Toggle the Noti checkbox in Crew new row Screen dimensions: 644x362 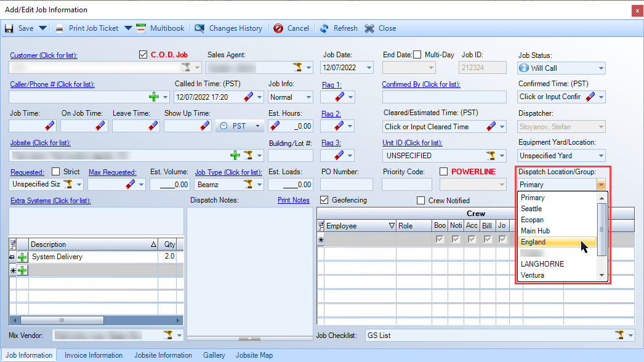click(x=456, y=239)
